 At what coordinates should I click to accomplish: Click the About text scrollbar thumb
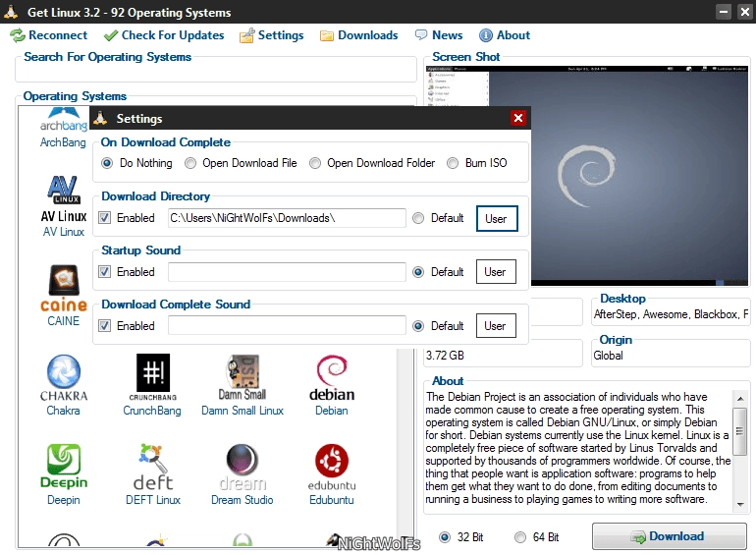pyautogui.click(x=739, y=431)
